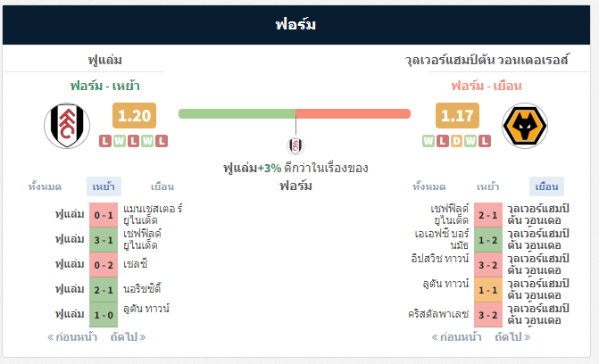Click Wolves' 1.17 form rating badge
The width and height of the screenshot is (599, 364).
457,115
